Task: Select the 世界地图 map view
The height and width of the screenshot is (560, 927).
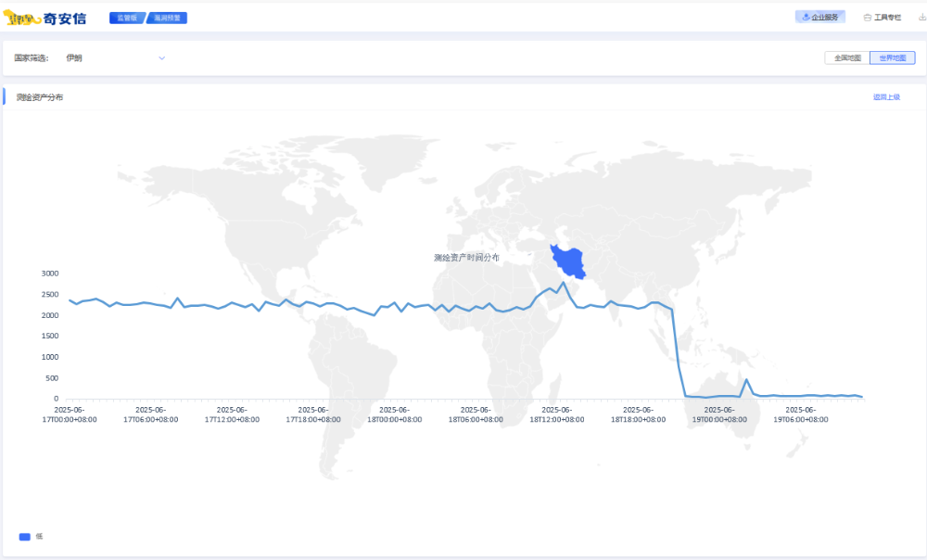Action: point(892,57)
